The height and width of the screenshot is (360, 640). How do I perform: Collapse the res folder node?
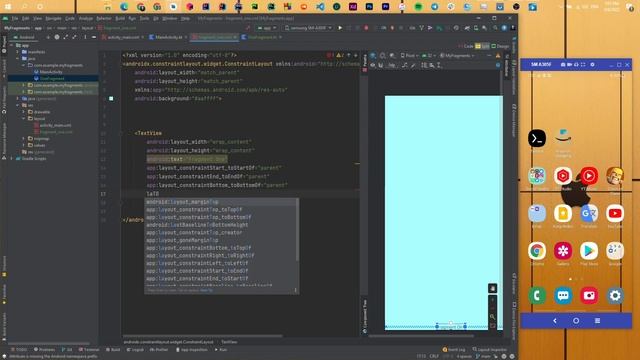point(18,105)
